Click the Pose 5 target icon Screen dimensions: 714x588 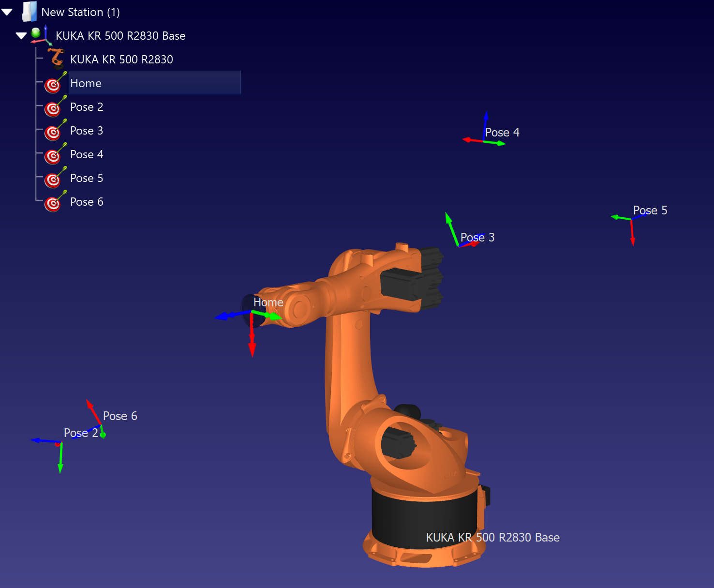coord(53,180)
